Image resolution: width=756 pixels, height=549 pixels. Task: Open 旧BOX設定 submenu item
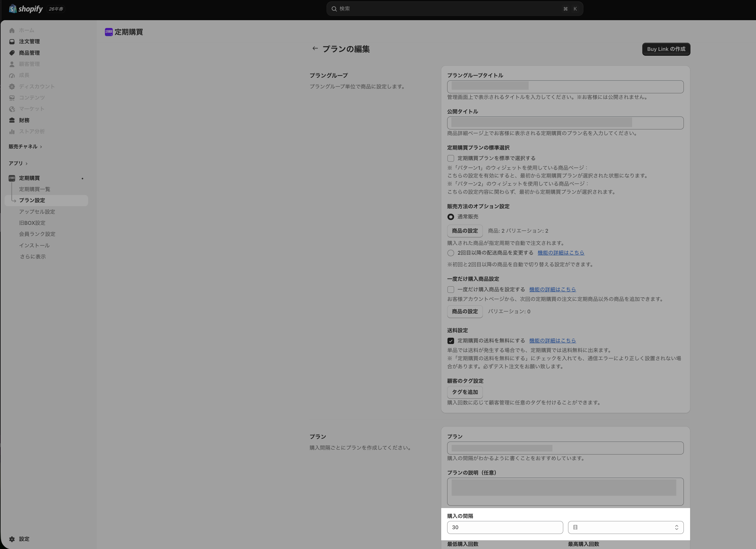tap(32, 223)
